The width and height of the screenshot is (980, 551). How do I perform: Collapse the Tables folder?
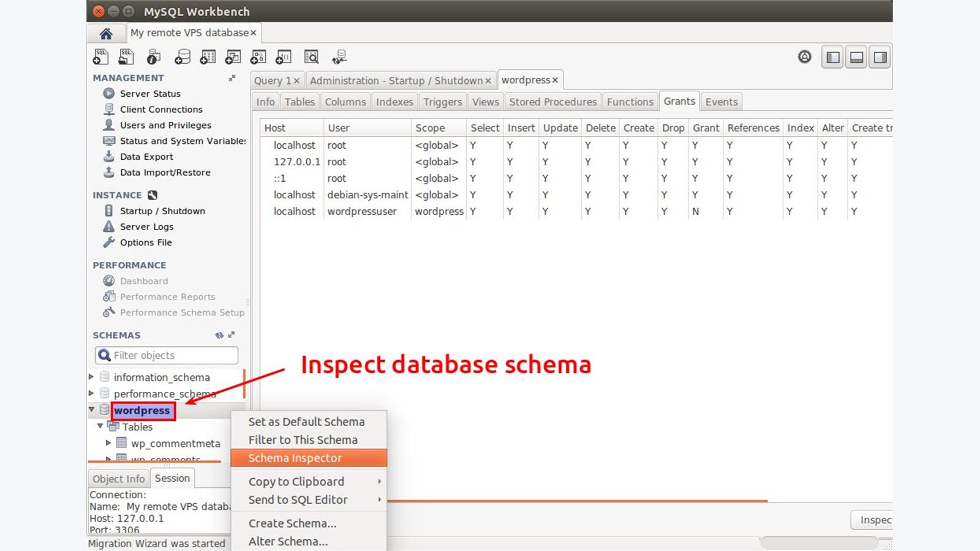(100, 426)
